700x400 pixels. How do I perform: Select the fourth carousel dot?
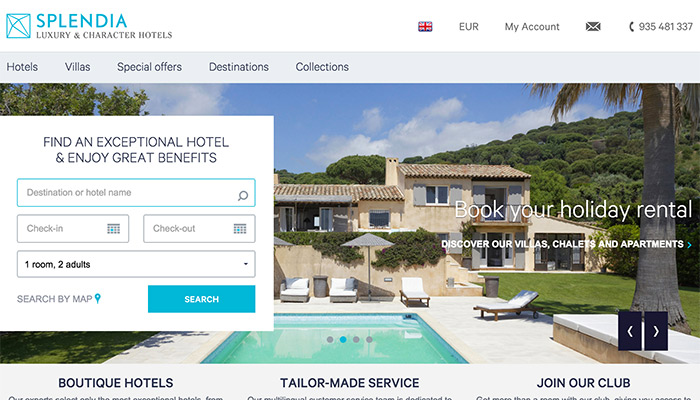[369, 340]
